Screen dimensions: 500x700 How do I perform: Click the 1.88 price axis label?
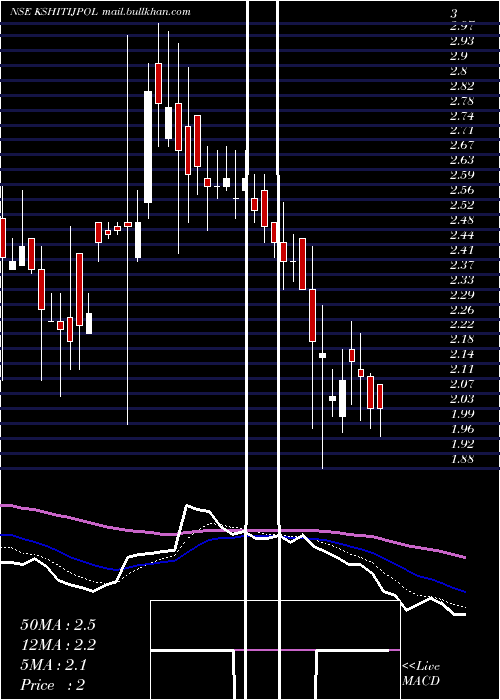click(462, 459)
